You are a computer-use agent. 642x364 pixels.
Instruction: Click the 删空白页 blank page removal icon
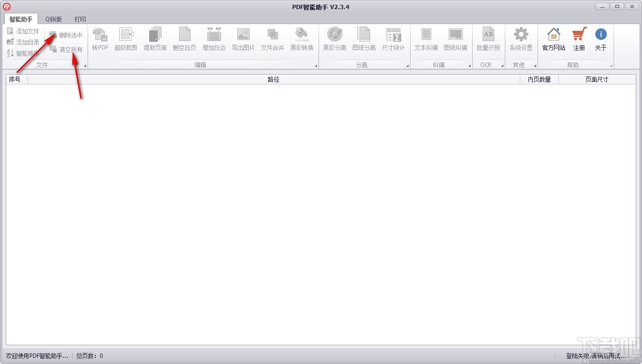click(184, 39)
